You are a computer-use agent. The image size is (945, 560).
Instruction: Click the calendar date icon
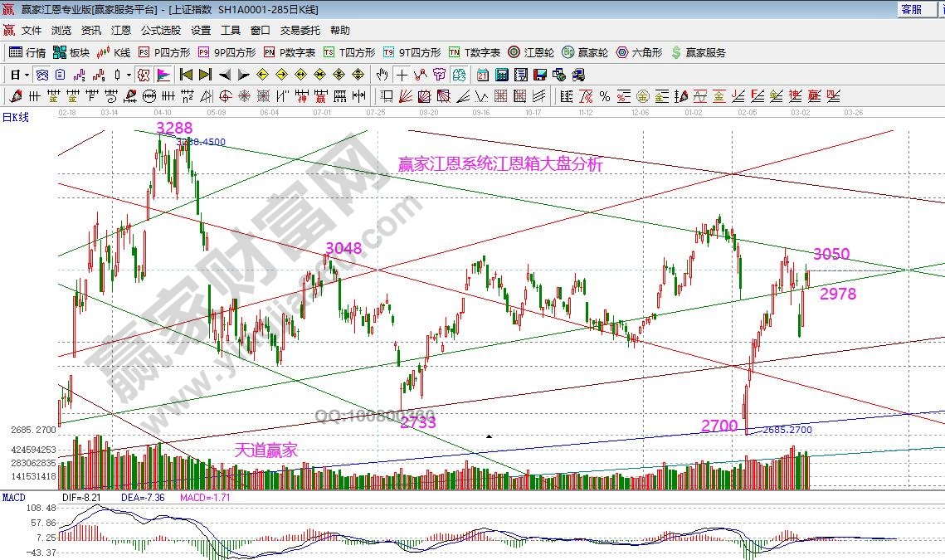click(x=483, y=75)
